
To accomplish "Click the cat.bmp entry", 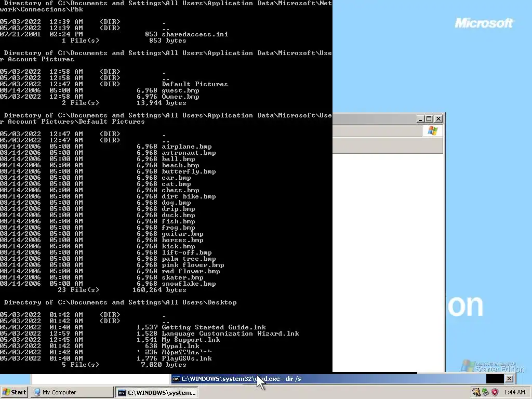I will click(176, 184).
